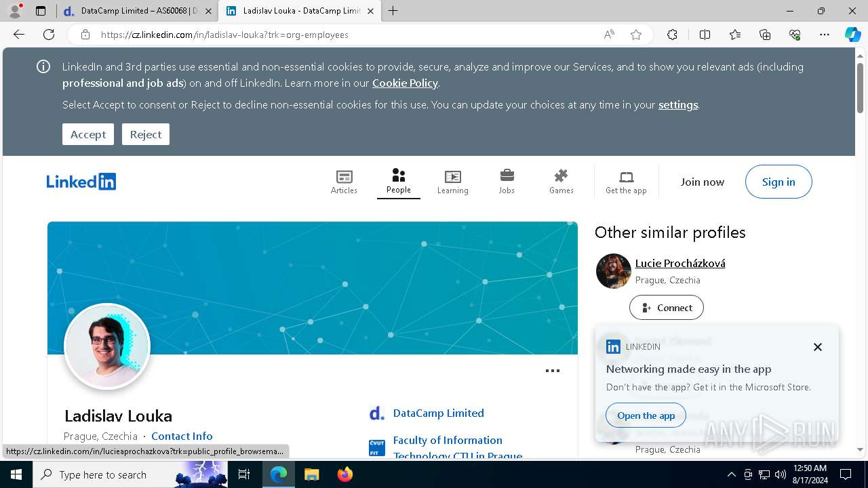868x488 pixels.
Task: Connect with Lucie Procházková
Action: click(x=667, y=308)
